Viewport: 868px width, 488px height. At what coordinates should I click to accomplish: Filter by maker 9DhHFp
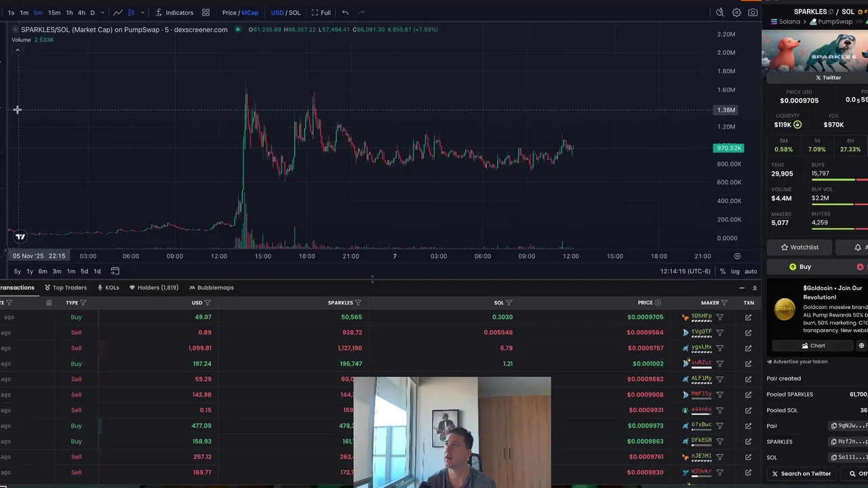click(719, 317)
